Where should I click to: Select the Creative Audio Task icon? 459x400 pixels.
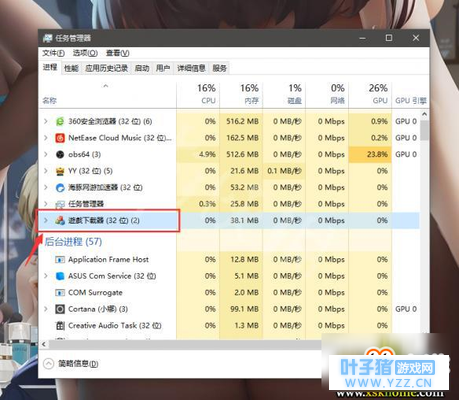point(60,326)
